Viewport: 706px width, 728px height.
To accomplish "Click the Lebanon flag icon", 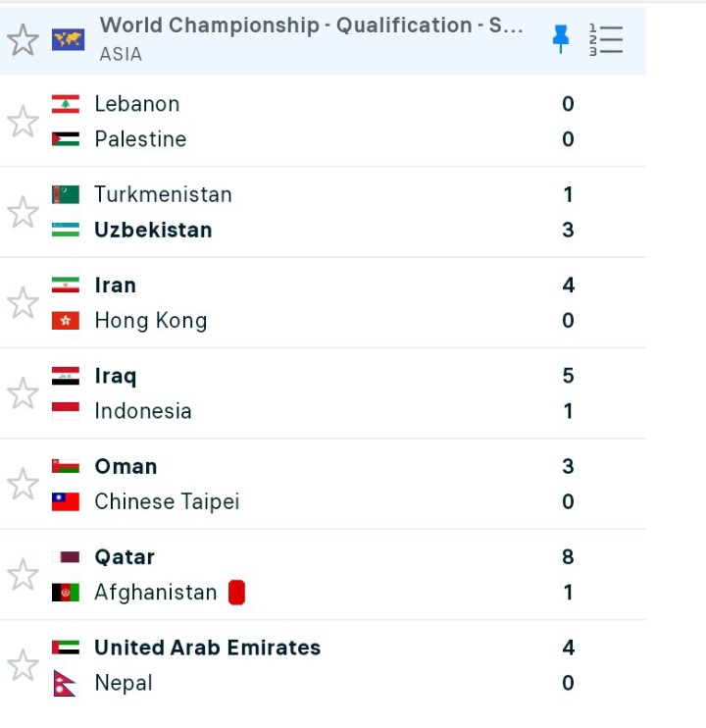I will click(66, 104).
